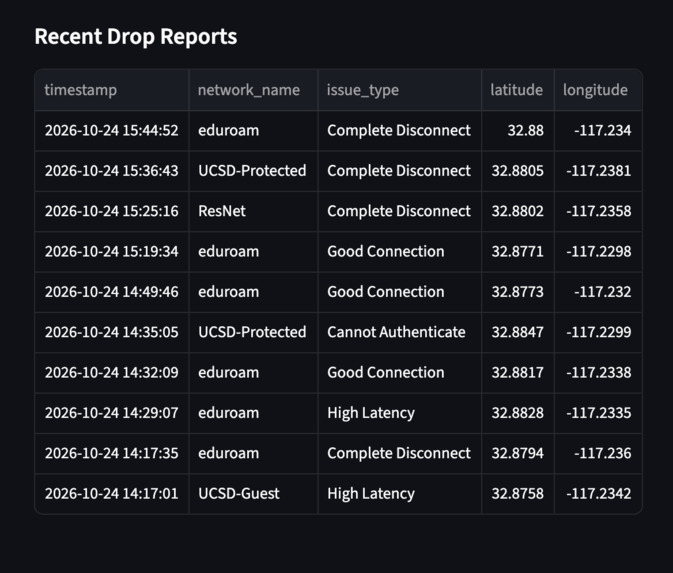Select timestamp cell 2026-10-24 14:29:07
This screenshot has width=673, height=573.
point(112,413)
